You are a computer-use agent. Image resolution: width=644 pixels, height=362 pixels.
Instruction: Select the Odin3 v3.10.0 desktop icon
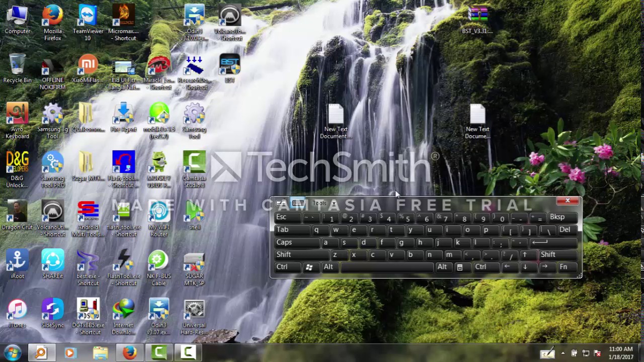click(x=194, y=23)
